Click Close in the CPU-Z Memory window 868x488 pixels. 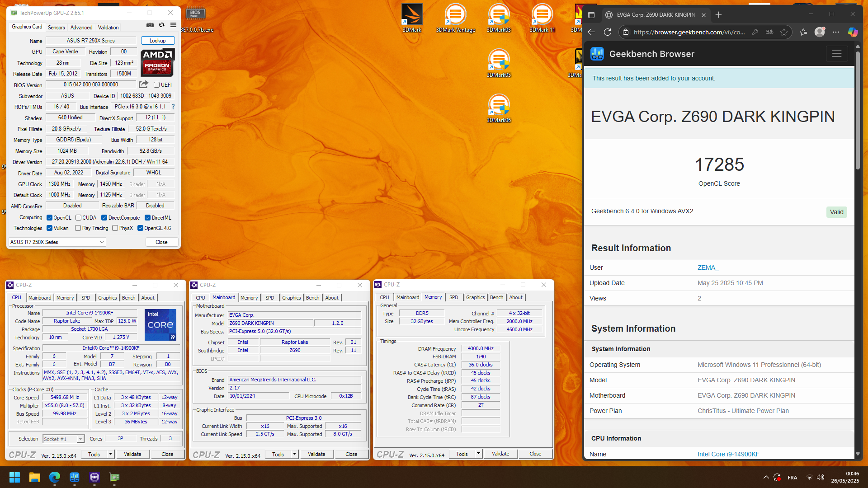coord(535,454)
